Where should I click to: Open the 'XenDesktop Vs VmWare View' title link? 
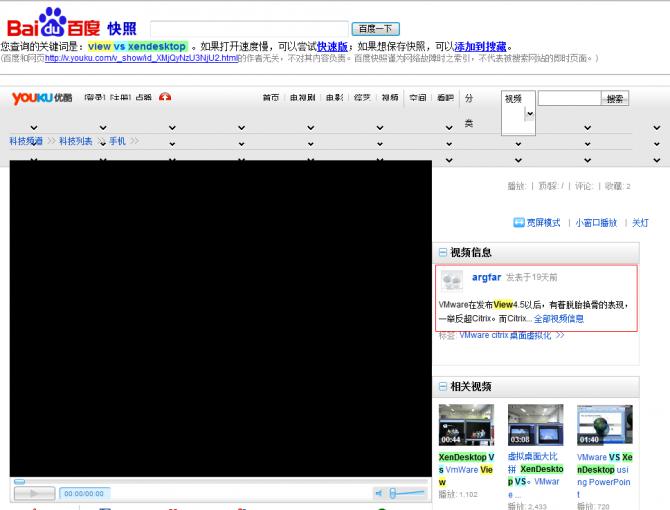pyautogui.click(x=466, y=469)
